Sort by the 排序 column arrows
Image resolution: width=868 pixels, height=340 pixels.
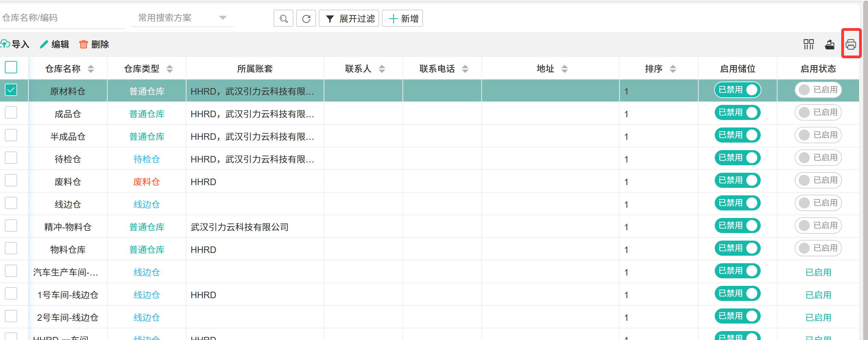point(673,69)
